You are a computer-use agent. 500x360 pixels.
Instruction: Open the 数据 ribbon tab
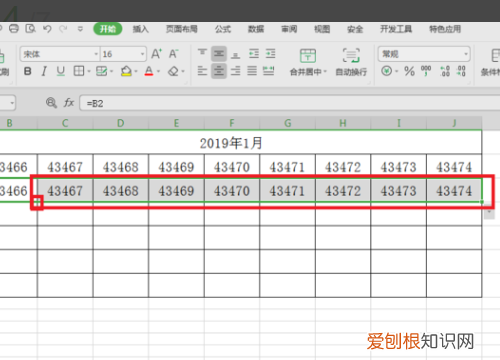pyautogui.click(x=256, y=29)
